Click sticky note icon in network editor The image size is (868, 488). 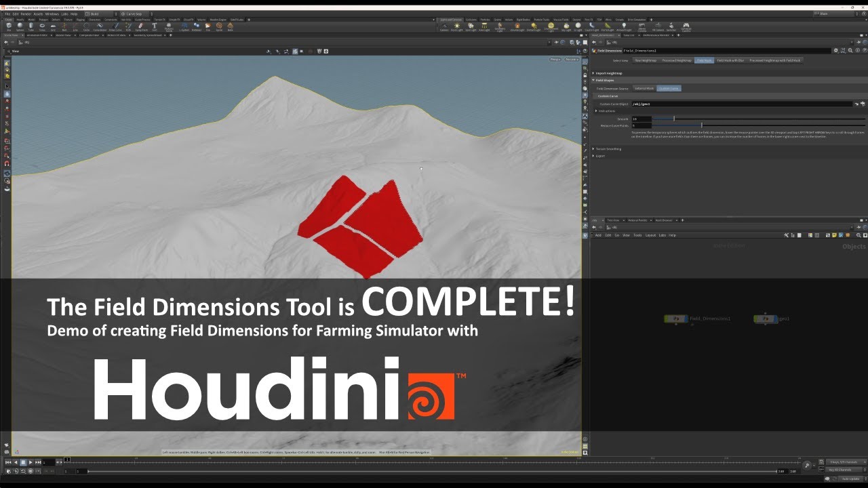[x=834, y=235]
